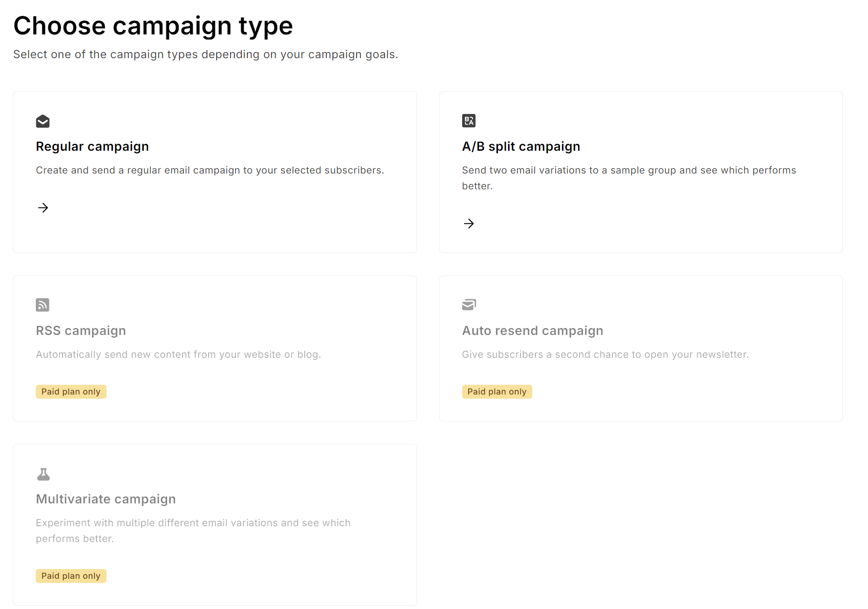Image resolution: width=868 pixels, height=609 pixels.
Task: Click the Regular campaign envelope icon
Action: coord(43,121)
